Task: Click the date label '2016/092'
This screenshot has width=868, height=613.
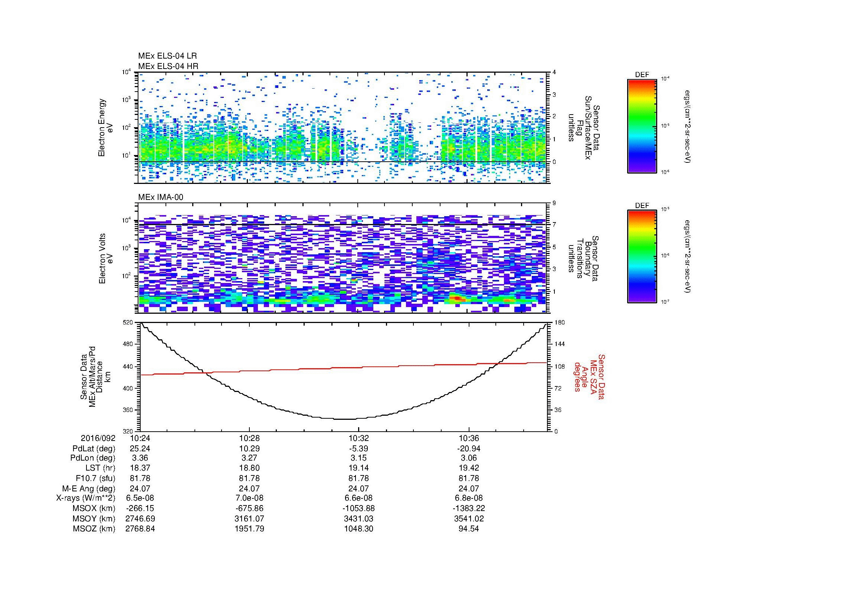Action: click(x=98, y=438)
